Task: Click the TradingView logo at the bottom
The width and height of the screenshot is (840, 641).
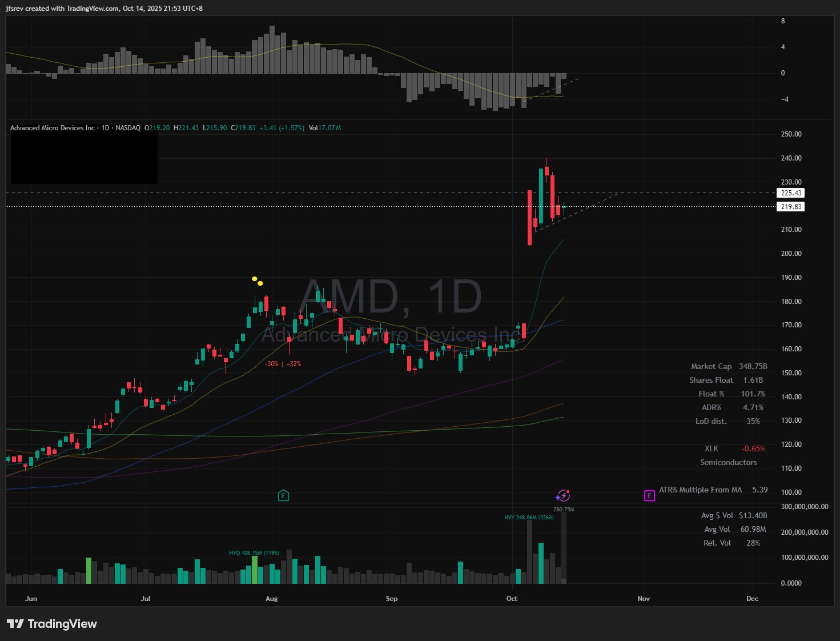Action: (52, 624)
